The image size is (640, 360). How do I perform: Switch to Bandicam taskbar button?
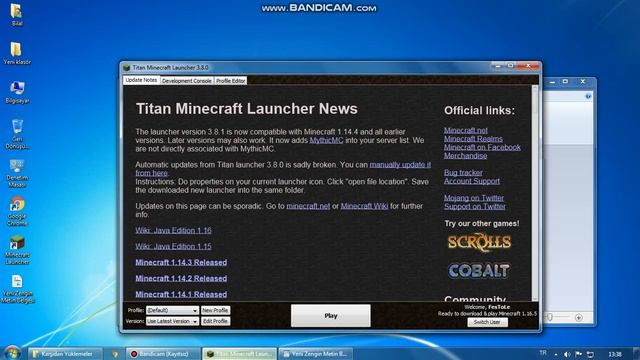(163, 354)
